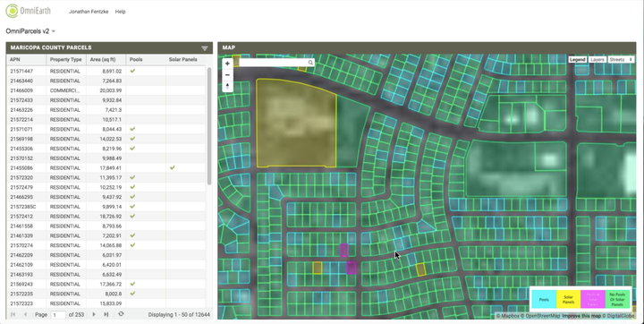Select the large yellow highlighted map parcel

(296, 124)
